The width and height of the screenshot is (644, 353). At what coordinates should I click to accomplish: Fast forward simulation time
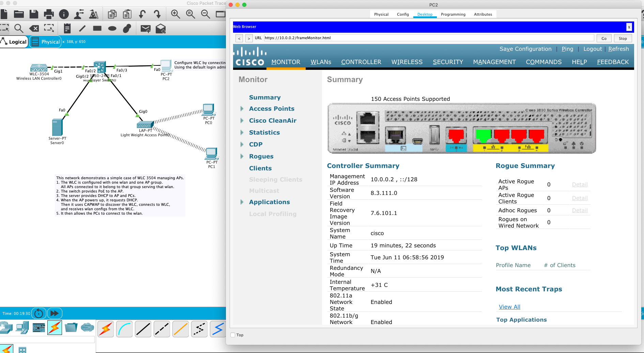[x=55, y=313]
